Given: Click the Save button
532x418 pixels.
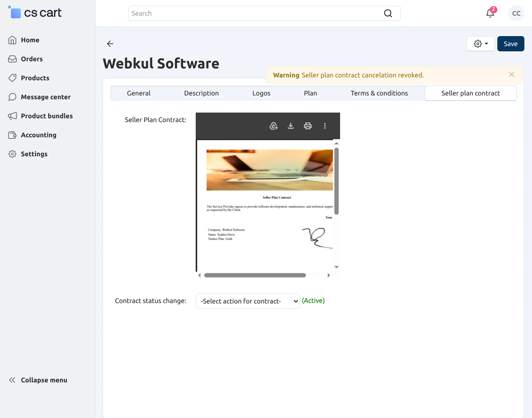Looking at the screenshot, I should coord(510,44).
